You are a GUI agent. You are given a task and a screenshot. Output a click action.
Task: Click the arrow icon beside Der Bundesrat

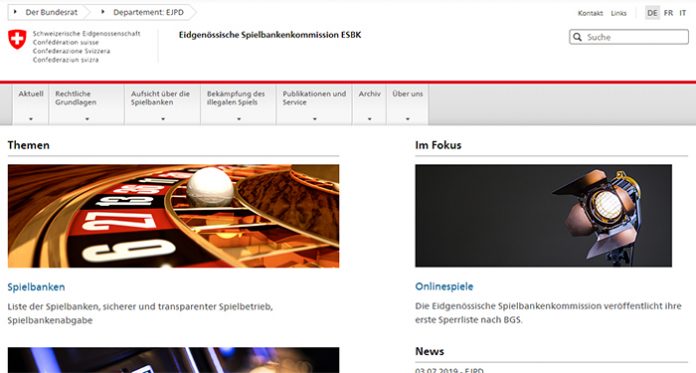click(15, 12)
